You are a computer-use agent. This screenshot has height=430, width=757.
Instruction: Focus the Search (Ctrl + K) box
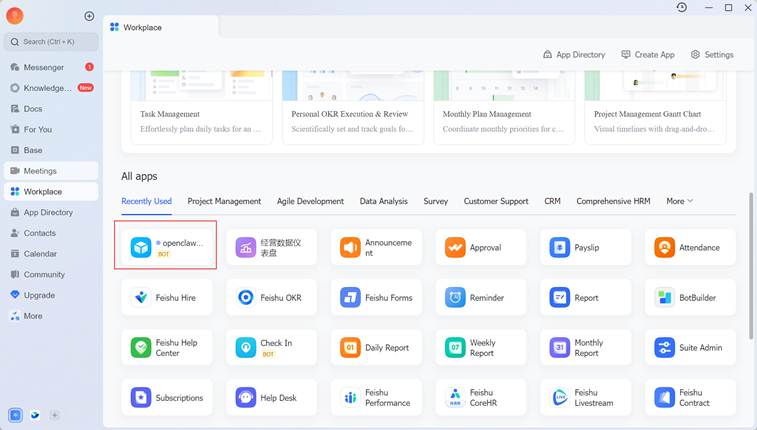(x=51, y=42)
